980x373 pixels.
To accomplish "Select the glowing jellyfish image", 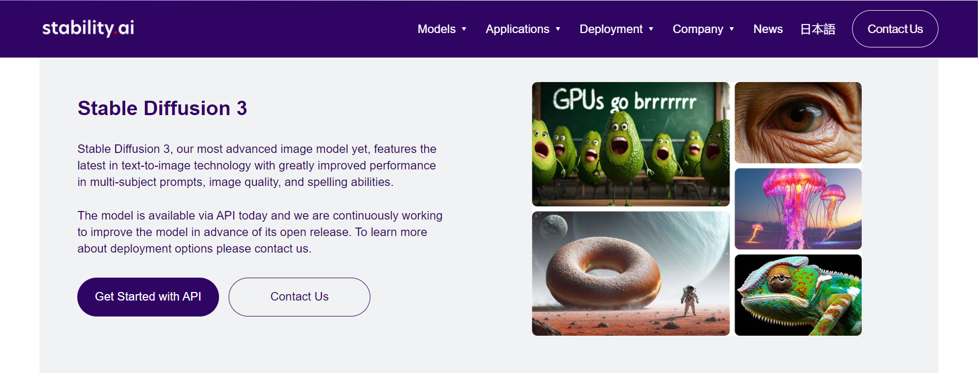I will (x=798, y=209).
